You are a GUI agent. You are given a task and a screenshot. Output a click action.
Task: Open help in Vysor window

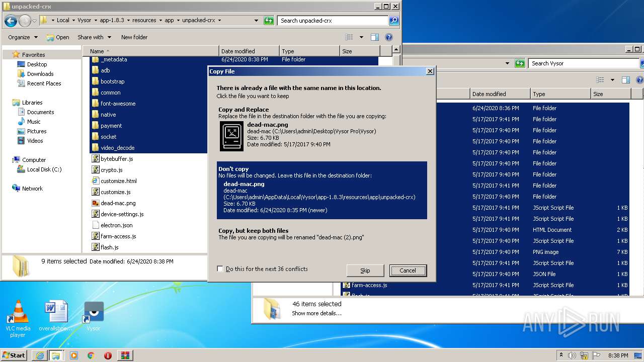640,80
